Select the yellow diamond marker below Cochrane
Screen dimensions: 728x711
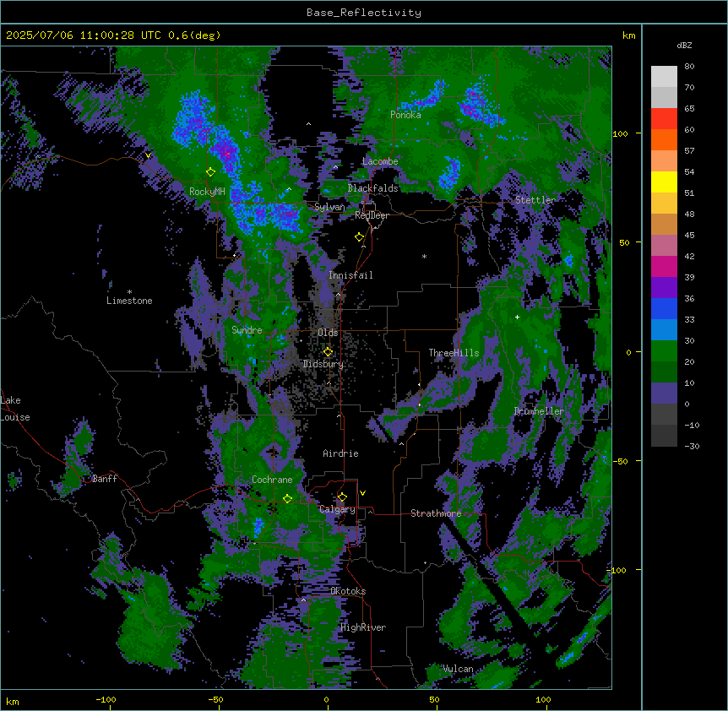(287, 499)
